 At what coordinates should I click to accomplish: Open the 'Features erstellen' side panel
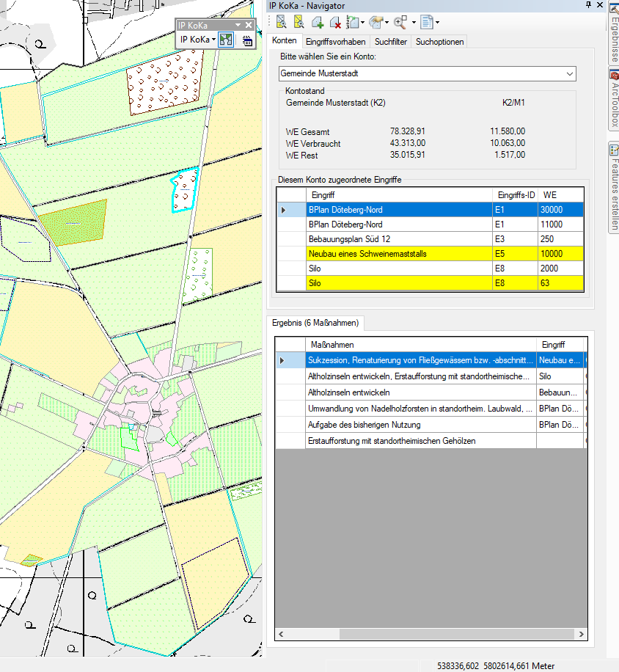[x=613, y=187]
